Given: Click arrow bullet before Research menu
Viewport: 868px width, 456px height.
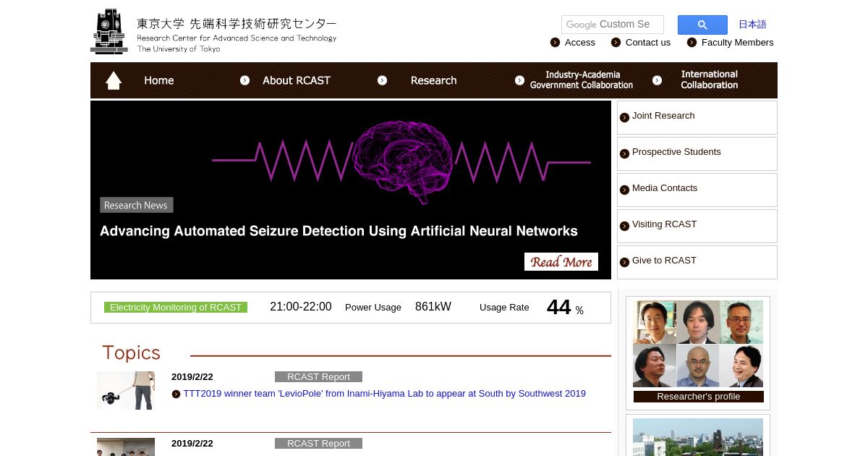Looking at the screenshot, I should point(382,80).
